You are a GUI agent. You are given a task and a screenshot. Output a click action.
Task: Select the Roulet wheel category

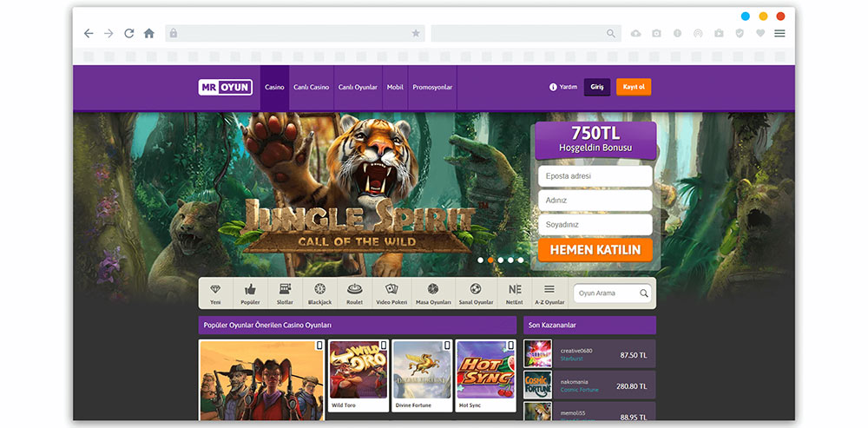354,293
